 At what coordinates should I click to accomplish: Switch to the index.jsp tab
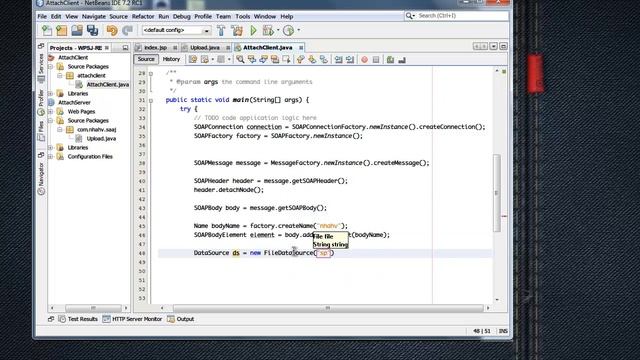(156, 47)
